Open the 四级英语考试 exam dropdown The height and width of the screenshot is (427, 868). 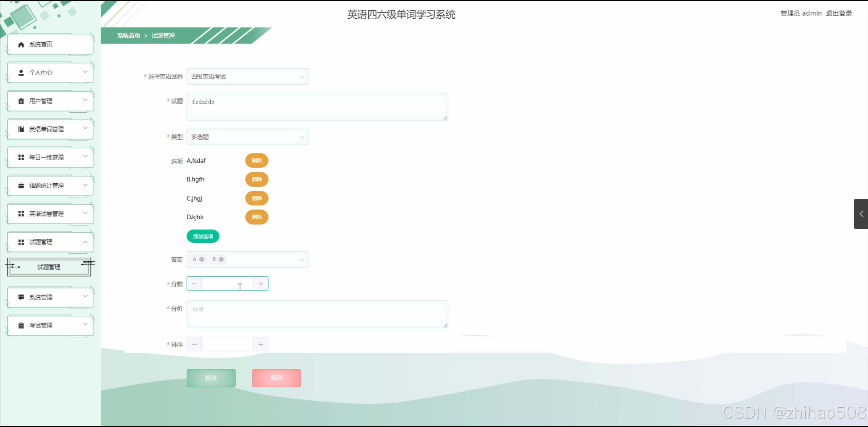[247, 76]
